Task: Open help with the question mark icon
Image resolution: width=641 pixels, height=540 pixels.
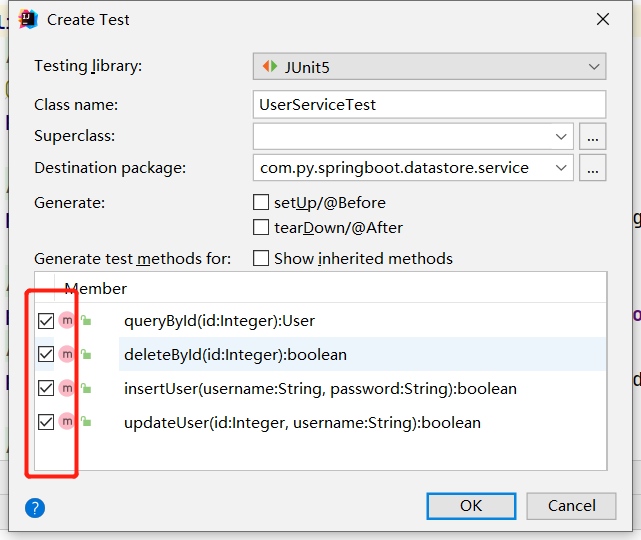Action: pyautogui.click(x=35, y=508)
